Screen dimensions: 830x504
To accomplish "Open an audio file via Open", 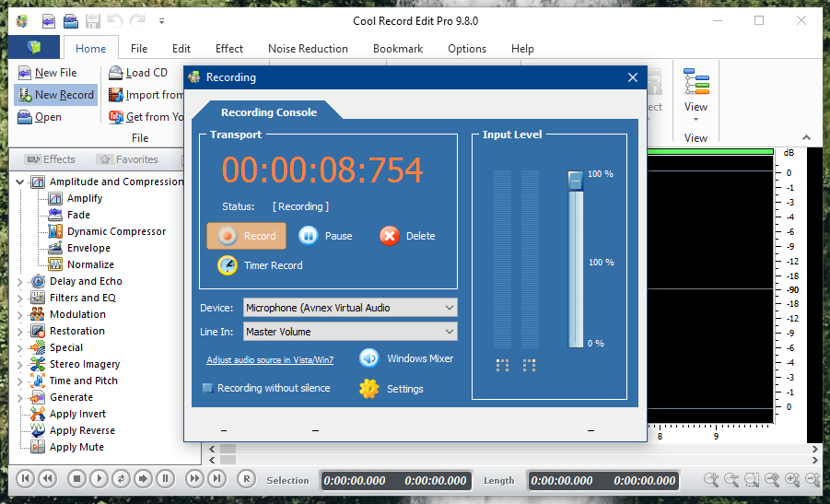I will click(41, 117).
